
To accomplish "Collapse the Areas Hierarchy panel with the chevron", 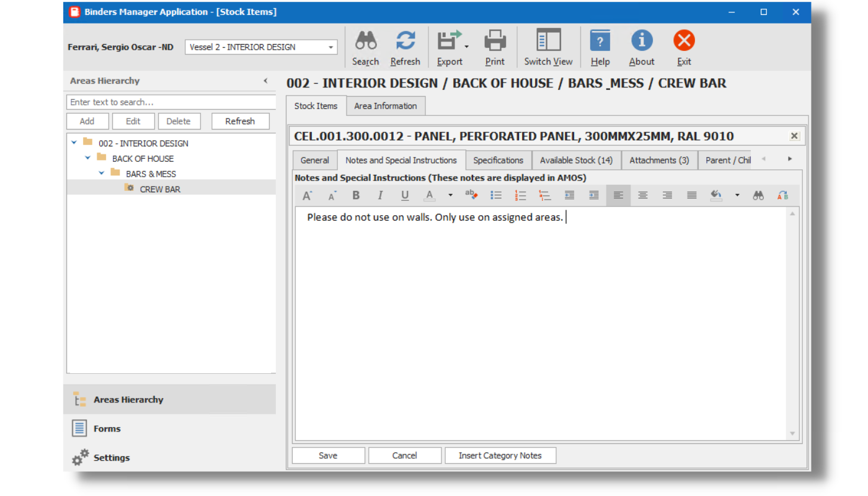I will pos(265,81).
